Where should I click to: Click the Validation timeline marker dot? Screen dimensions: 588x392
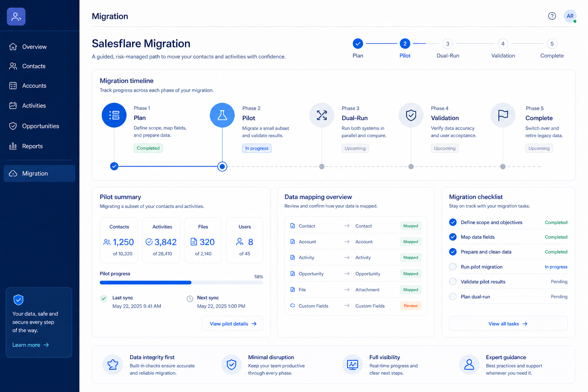(411, 167)
